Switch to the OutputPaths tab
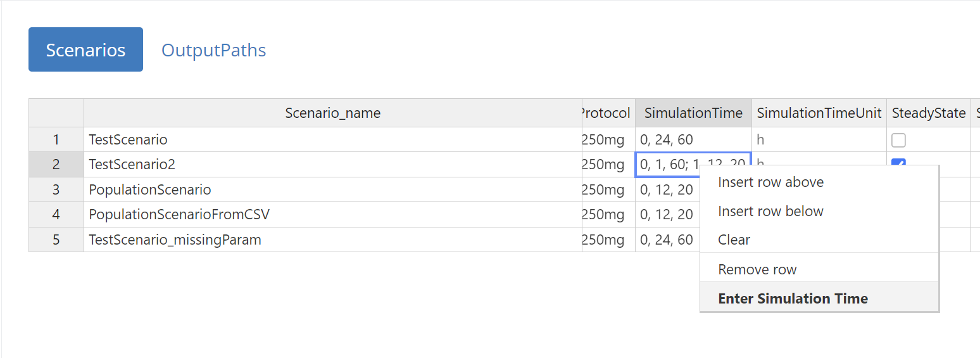Image resolution: width=980 pixels, height=358 pixels. (x=213, y=49)
